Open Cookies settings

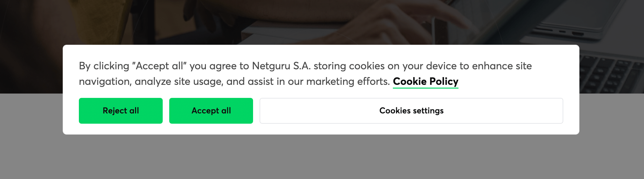pos(411,111)
